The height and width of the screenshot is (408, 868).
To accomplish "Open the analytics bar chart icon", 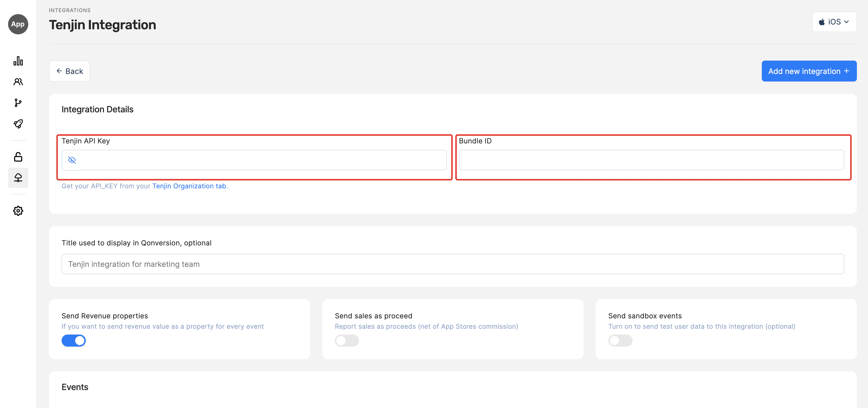I will 18,61.
